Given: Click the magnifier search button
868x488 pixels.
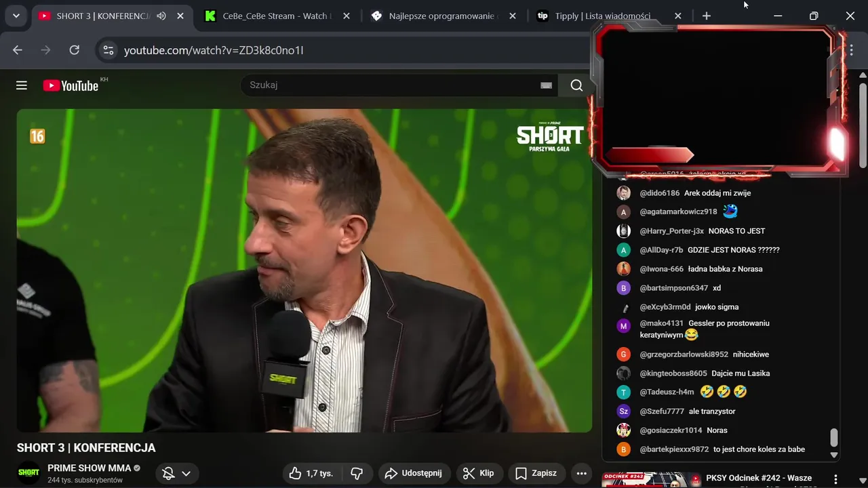Looking at the screenshot, I should pos(576,85).
